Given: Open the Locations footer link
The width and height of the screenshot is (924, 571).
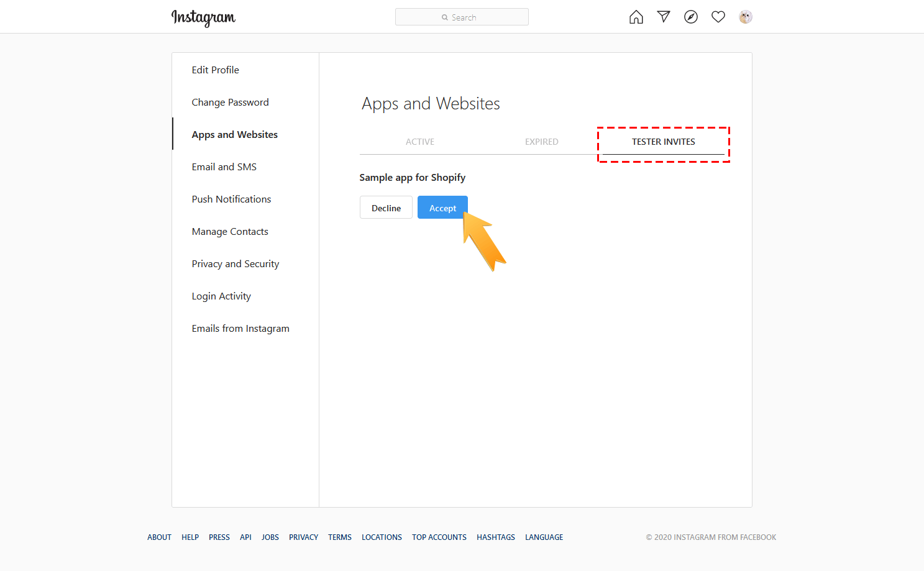Looking at the screenshot, I should coord(382,537).
